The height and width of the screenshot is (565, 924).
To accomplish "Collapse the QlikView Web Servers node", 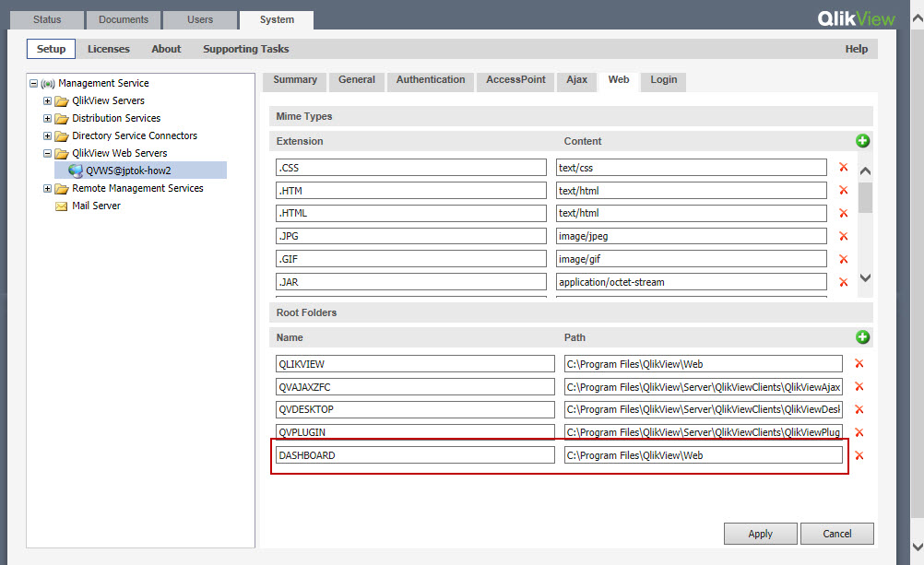I will [48, 154].
